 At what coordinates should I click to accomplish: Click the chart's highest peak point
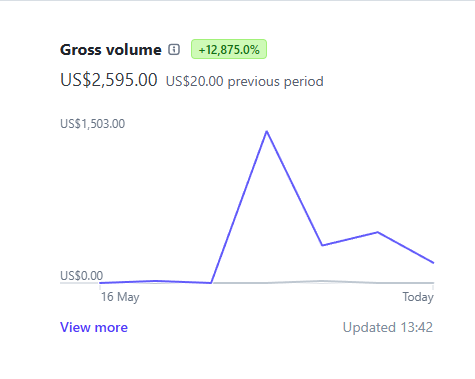267,131
